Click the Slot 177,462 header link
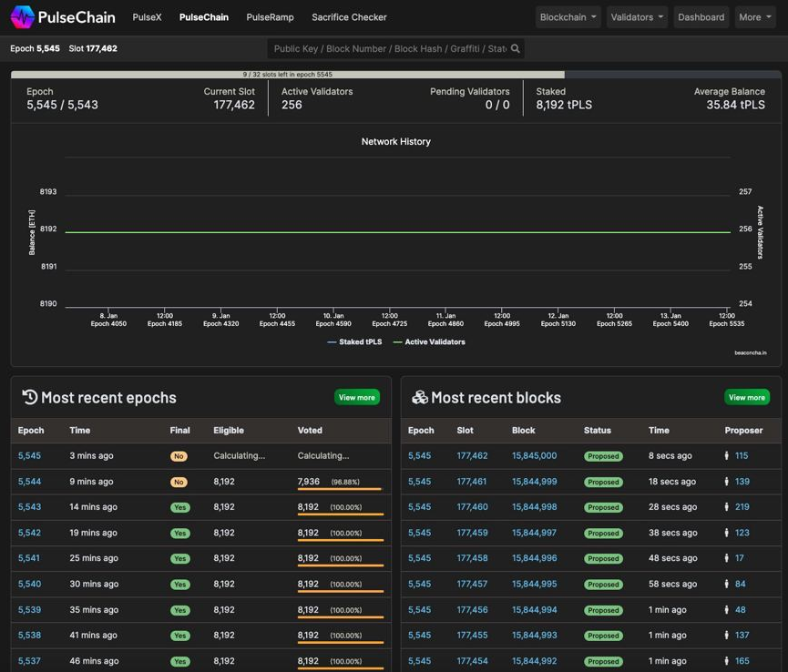The height and width of the screenshot is (672, 788). tap(93, 49)
